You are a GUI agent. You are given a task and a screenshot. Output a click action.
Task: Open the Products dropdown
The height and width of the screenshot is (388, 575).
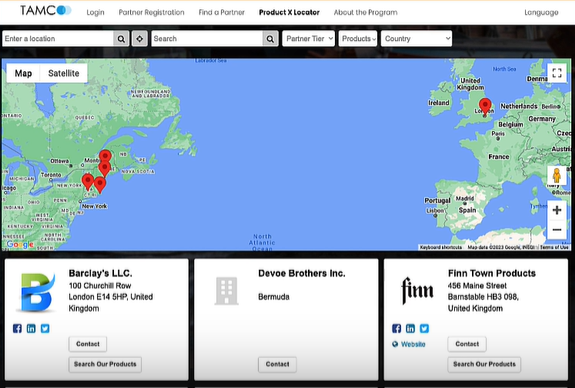pos(358,39)
